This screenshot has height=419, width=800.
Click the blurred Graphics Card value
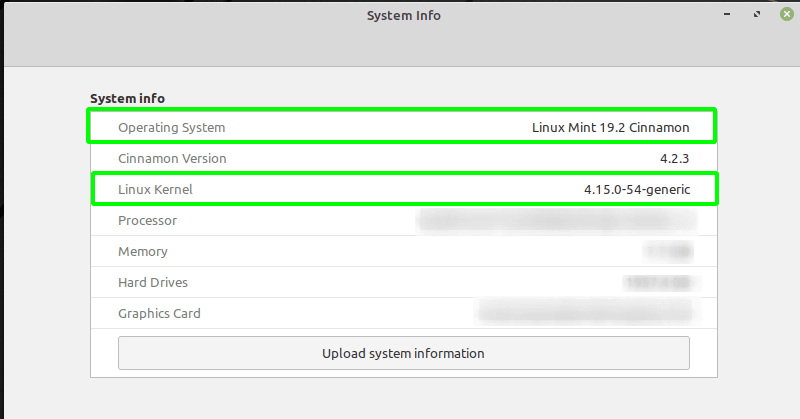click(x=585, y=313)
